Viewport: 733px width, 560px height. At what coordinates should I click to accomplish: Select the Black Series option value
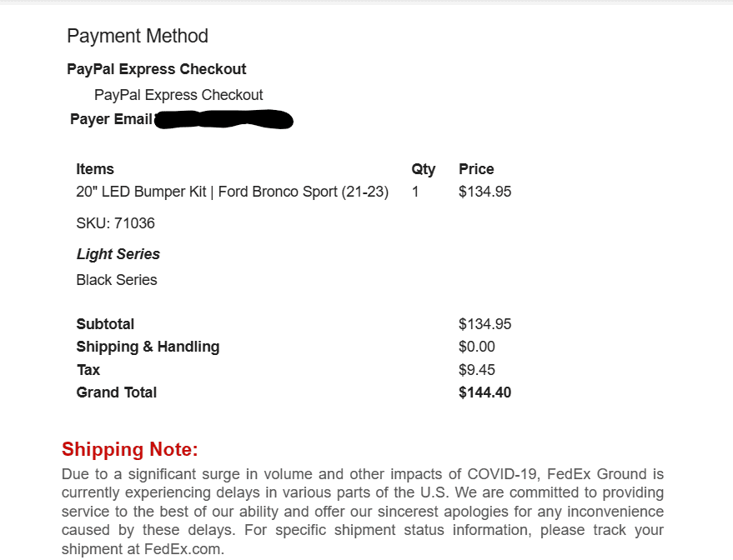point(117,280)
